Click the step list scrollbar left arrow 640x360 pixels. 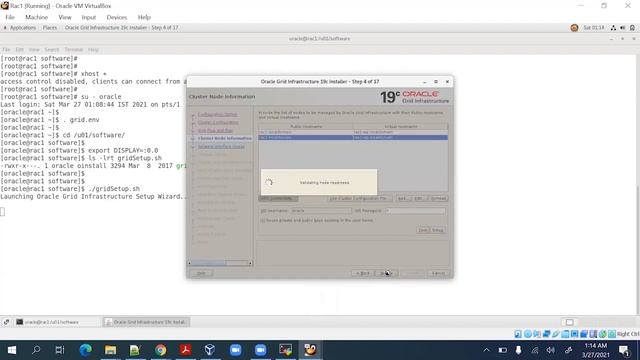(x=189, y=263)
